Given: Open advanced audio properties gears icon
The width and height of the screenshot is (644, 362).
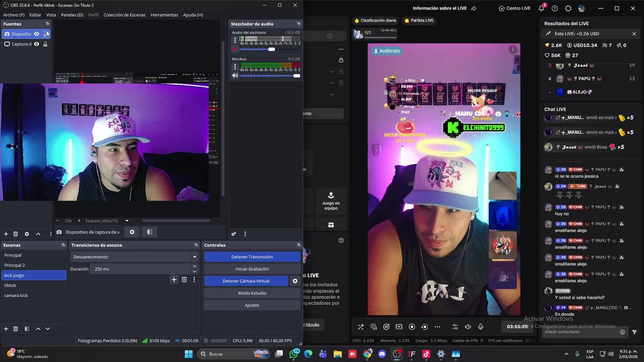Looking at the screenshot, I should (x=234, y=234).
